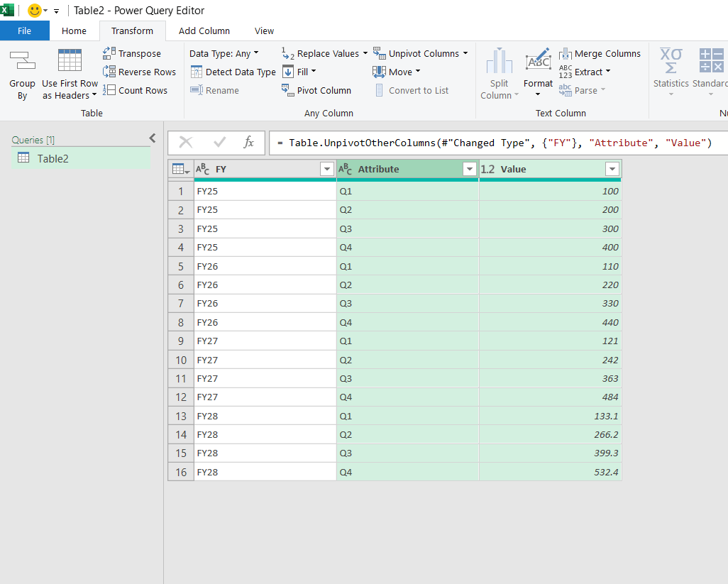Switch to the View tab

(264, 31)
